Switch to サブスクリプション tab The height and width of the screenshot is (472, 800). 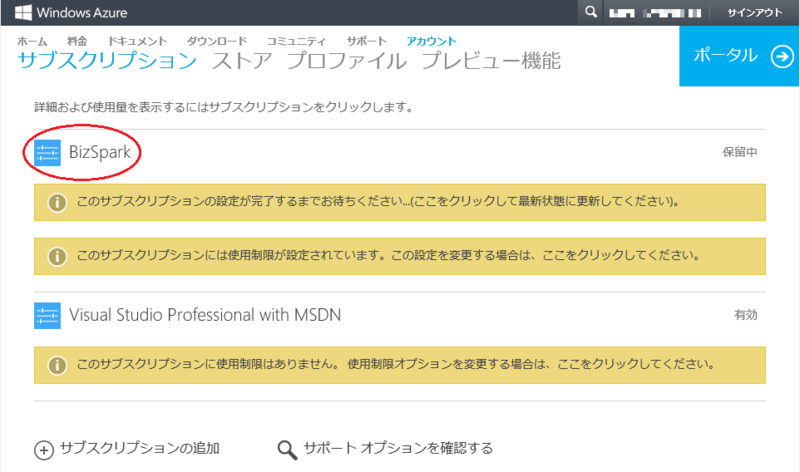coord(107,60)
